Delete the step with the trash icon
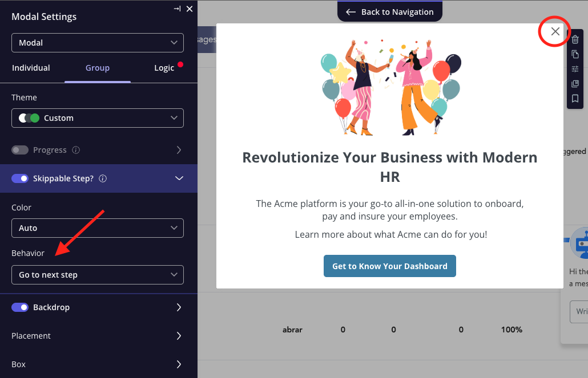This screenshot has width=588, height=378. [x=575, y=39]
